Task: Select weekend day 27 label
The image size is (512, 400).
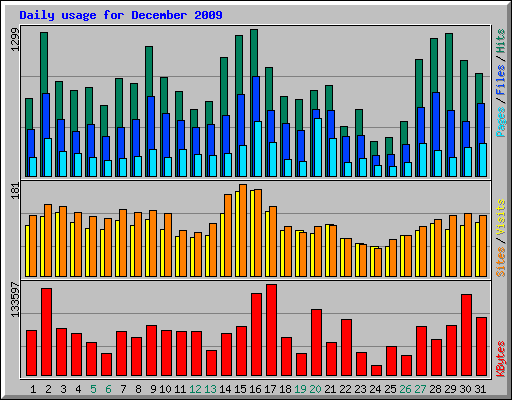Action: point(420,389)
